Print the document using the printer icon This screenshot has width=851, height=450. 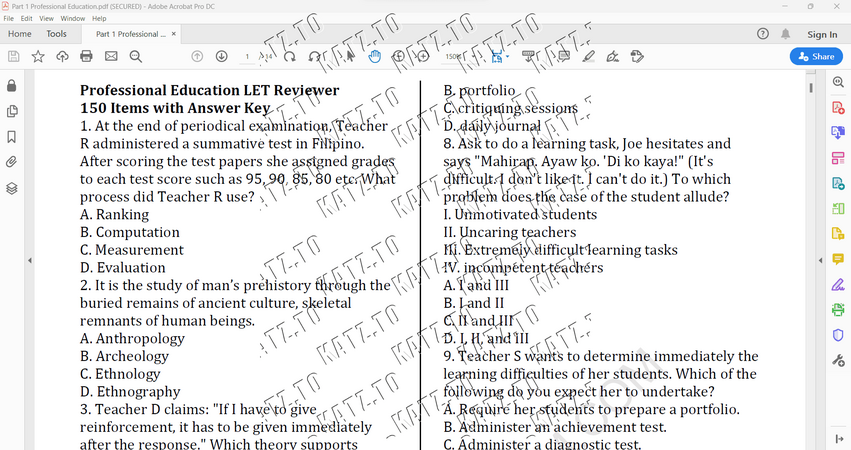86,56
